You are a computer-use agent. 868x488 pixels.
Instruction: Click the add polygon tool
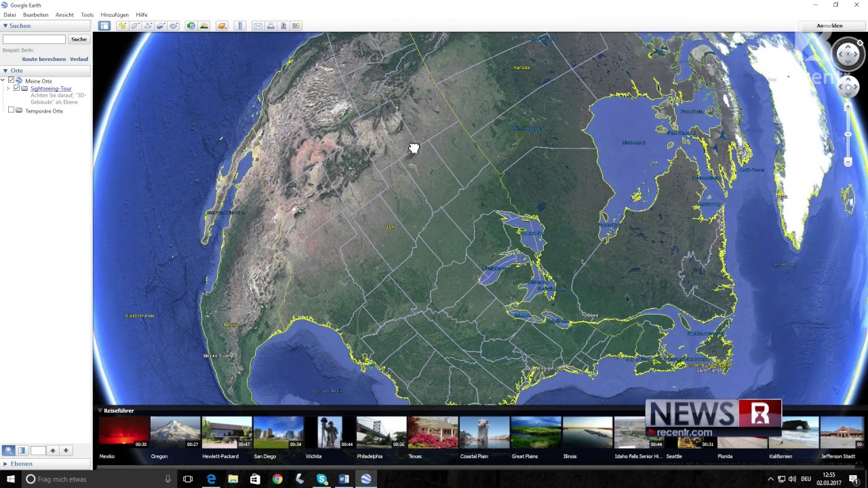(135, 26)
